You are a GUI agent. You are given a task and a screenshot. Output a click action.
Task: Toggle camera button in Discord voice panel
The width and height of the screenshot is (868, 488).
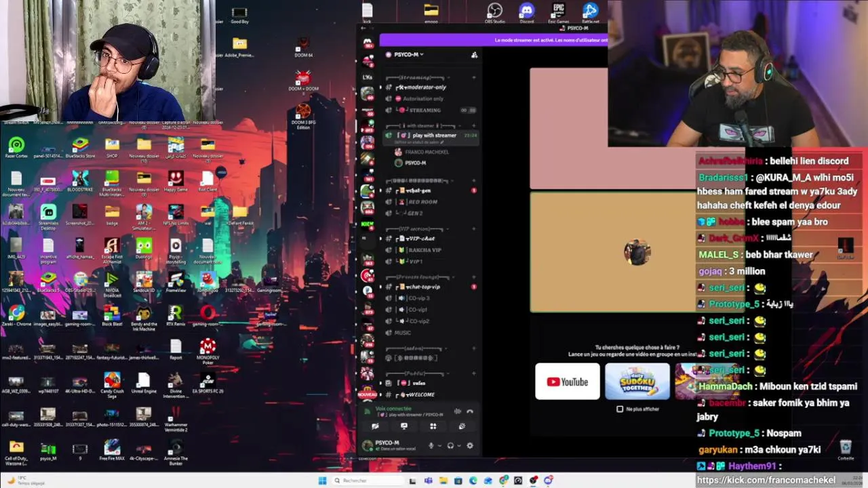click(x=375, y=426)
